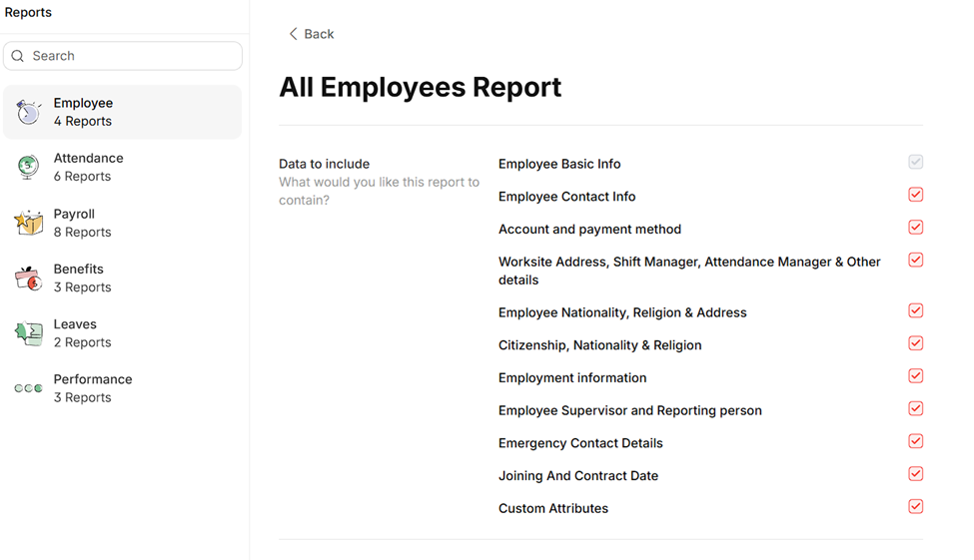974x560 pixels.
Task: Open the Payroll 8 Reports category
Action: click(122, 223)
